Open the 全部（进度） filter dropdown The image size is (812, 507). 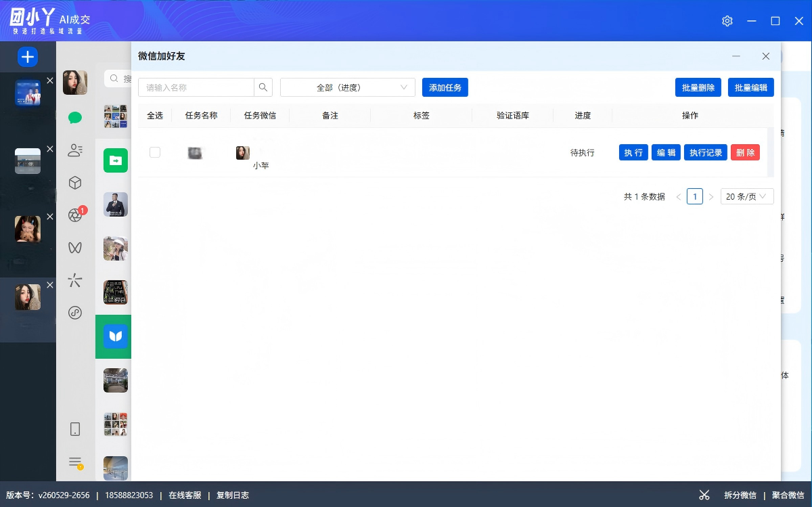[x=348, y=87]
